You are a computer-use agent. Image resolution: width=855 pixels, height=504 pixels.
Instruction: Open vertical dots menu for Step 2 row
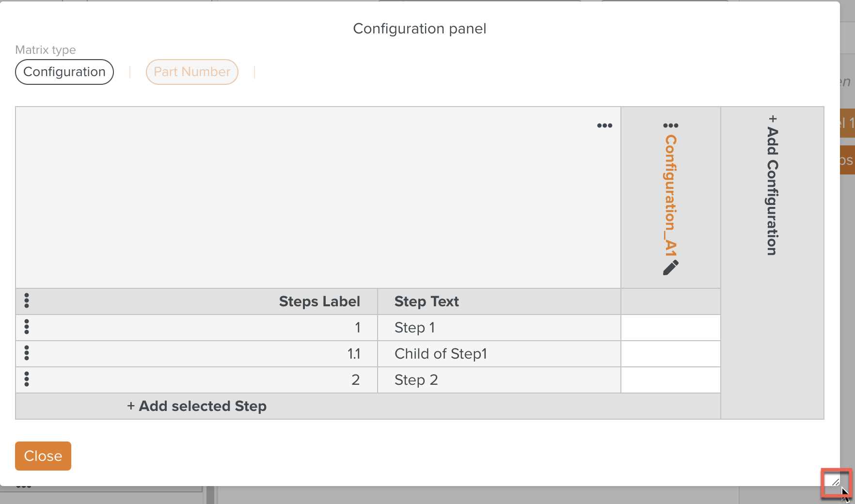click(x=27, y=379)
